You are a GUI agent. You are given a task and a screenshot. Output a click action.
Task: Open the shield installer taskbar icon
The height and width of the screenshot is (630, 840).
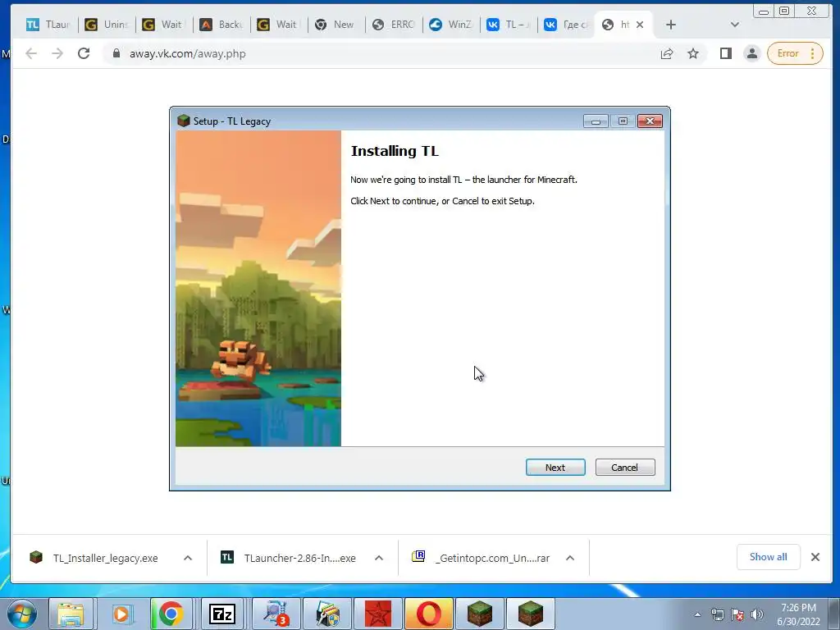327,614
